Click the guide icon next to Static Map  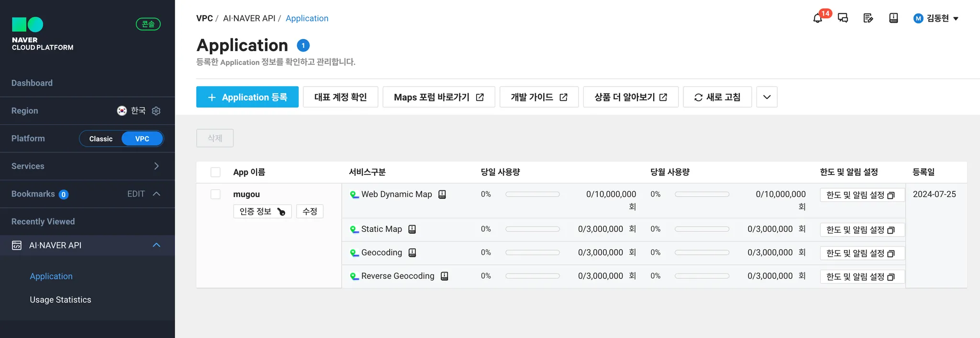412,229
